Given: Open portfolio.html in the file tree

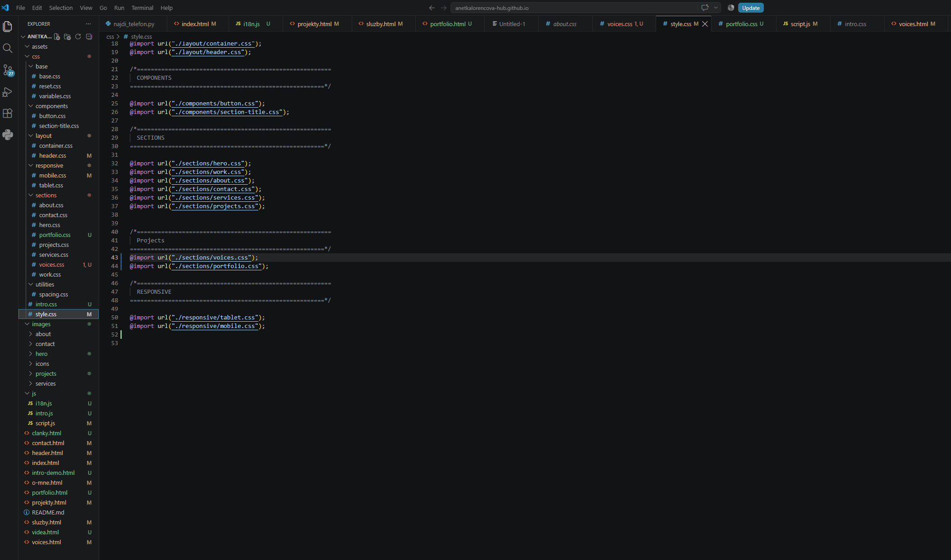Looking at the screenshot, I should 50,492.
